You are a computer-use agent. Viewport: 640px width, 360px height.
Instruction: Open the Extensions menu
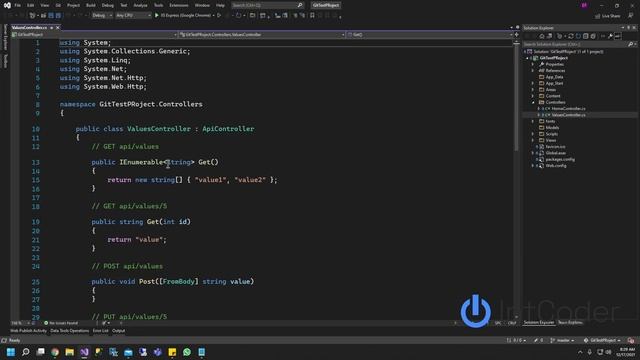pos(179,5)
